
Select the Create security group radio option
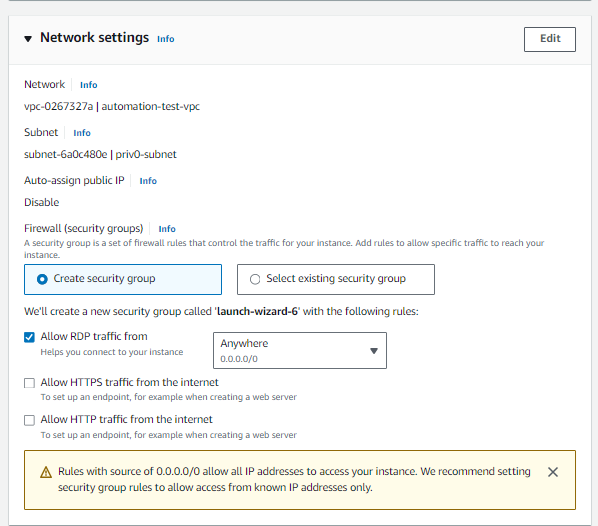tap(42, 279)
